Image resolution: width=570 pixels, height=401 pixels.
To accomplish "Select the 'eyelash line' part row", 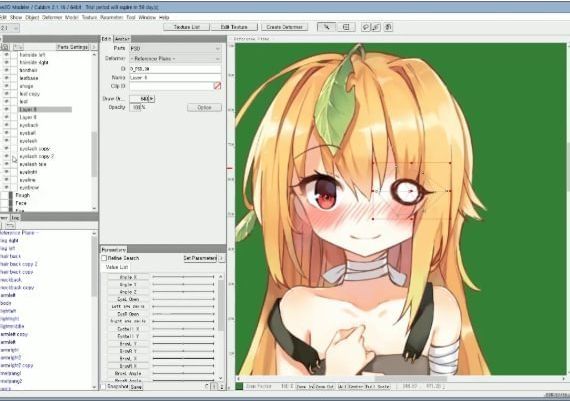I will click(x=33, y=164).
